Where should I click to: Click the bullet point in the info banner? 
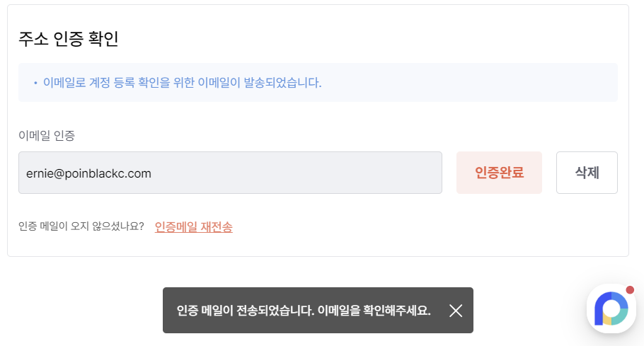pos(35,83)
